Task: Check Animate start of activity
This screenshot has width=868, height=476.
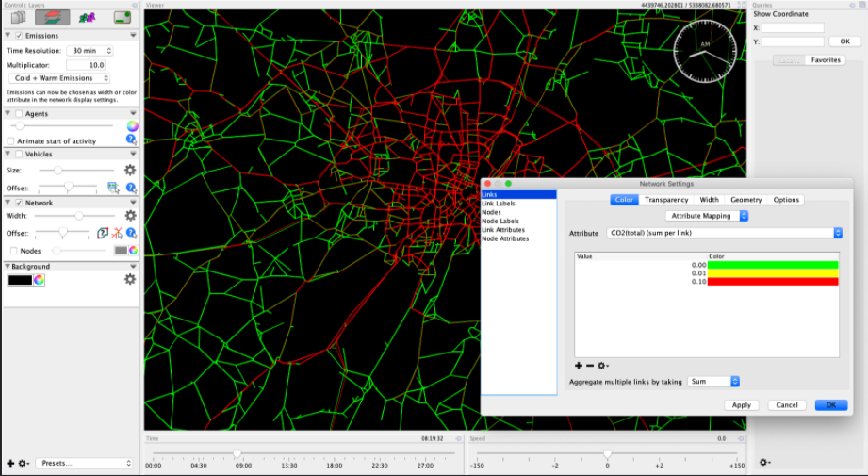Action: [10, 141]
